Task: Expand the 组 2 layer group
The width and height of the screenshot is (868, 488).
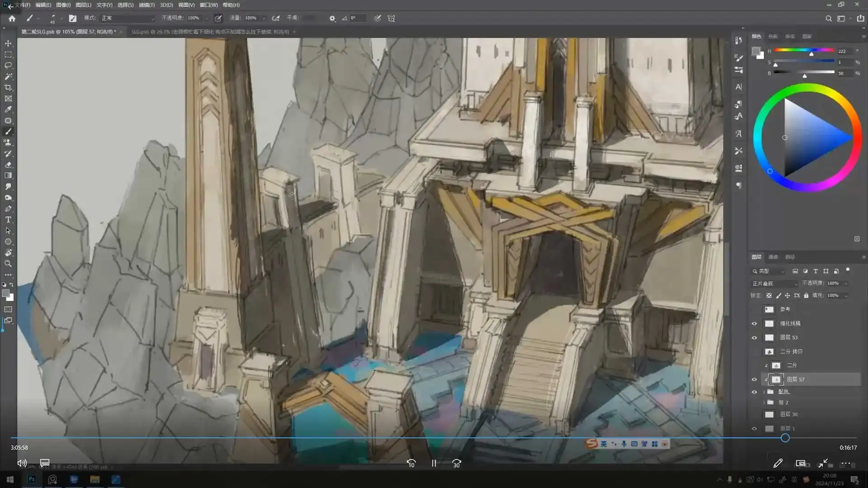Action: coord(764,403)
